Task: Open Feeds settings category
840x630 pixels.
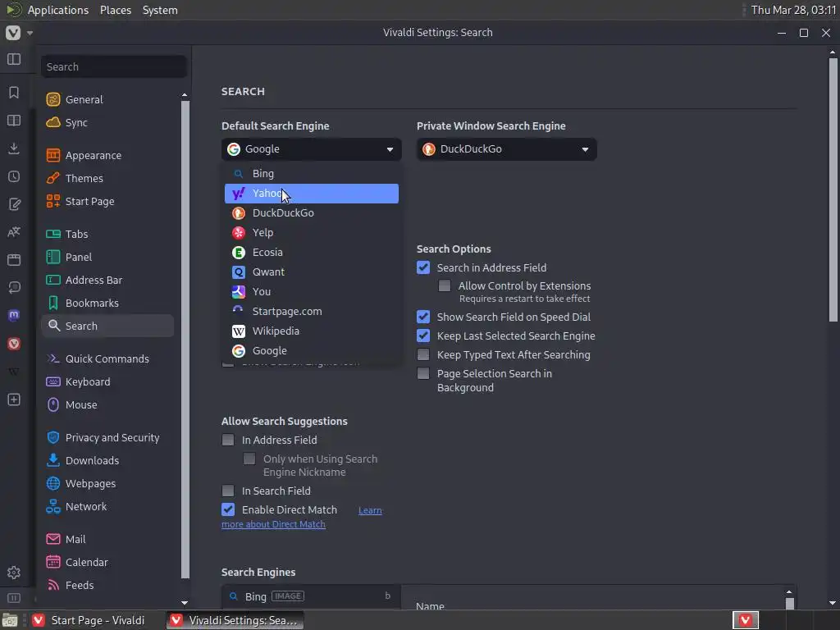Action: pos(107,586)
